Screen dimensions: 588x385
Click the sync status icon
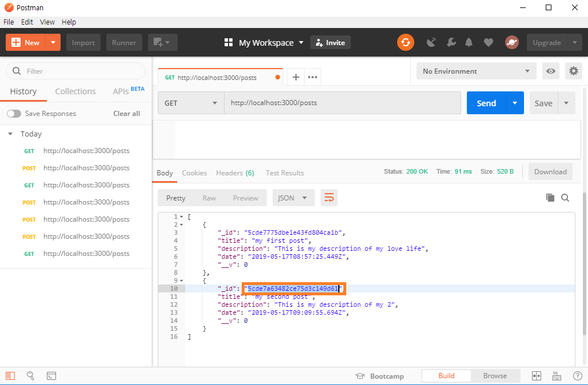click(406, 42)
